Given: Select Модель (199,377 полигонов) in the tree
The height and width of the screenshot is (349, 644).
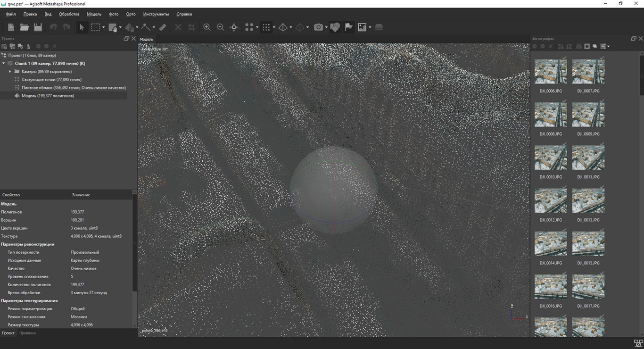Looking at the screenshot, I should [49, 95].
